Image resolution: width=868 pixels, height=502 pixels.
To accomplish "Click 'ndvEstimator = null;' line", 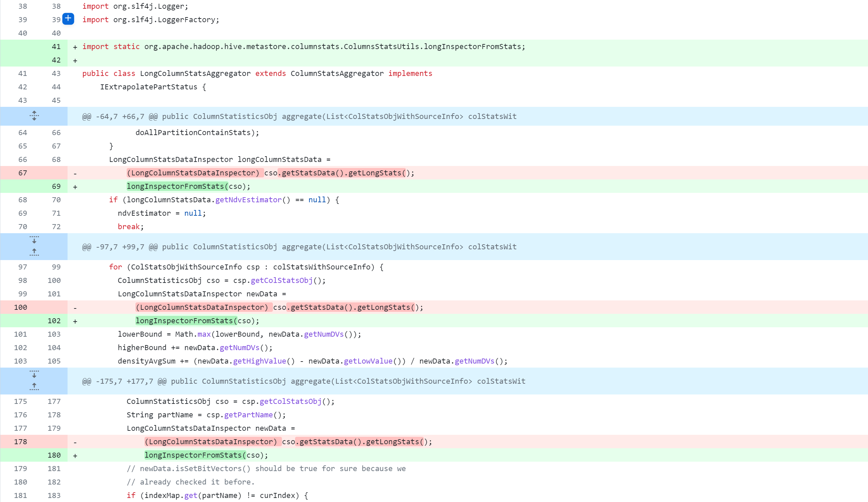I will (x=162, y=213).
